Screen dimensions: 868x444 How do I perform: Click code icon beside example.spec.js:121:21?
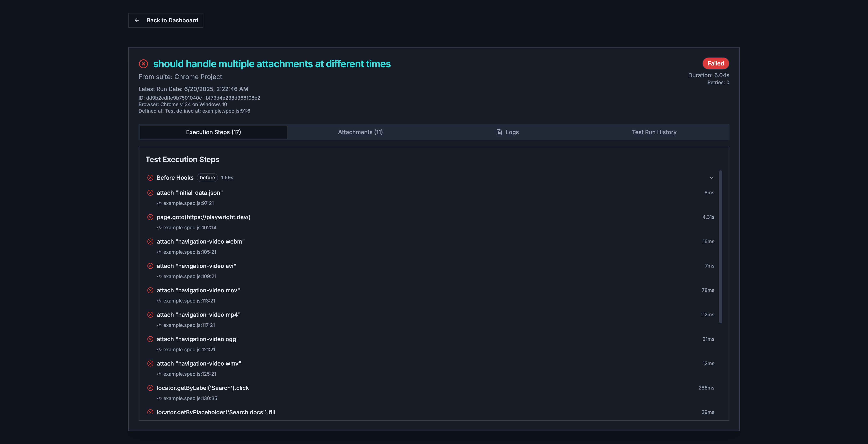pyautogui.click(x=159, y=350)
